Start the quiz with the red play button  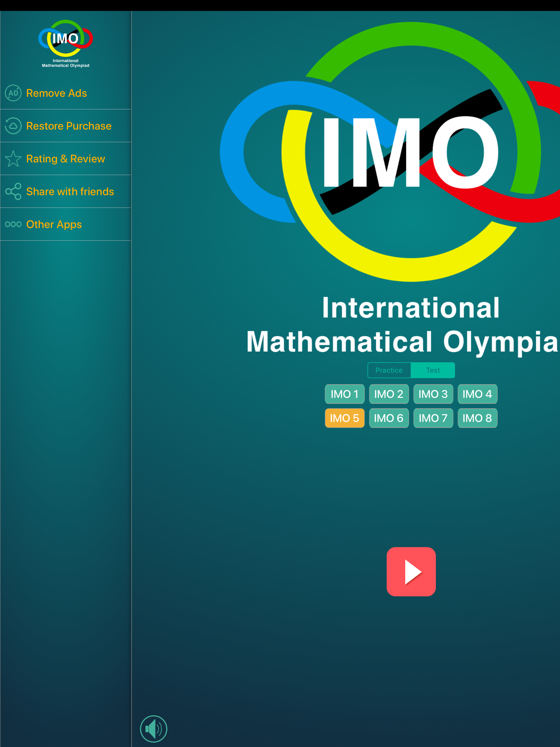pyautogui.click(x=411, y=571)
